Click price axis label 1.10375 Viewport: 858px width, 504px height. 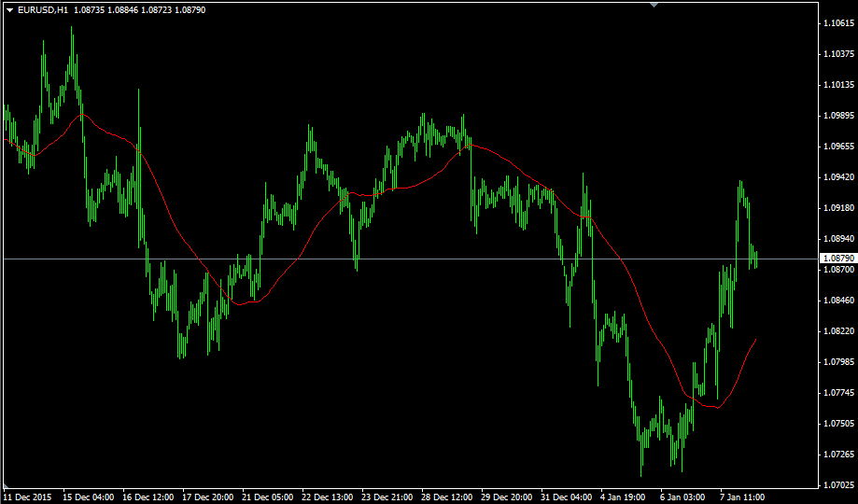click(x=838, y=53)
